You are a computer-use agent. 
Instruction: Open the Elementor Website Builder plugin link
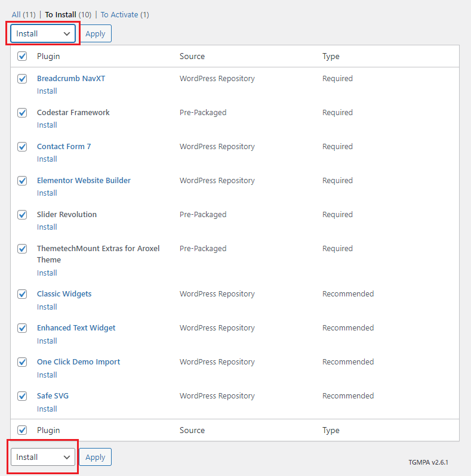[x=84, y=180]
